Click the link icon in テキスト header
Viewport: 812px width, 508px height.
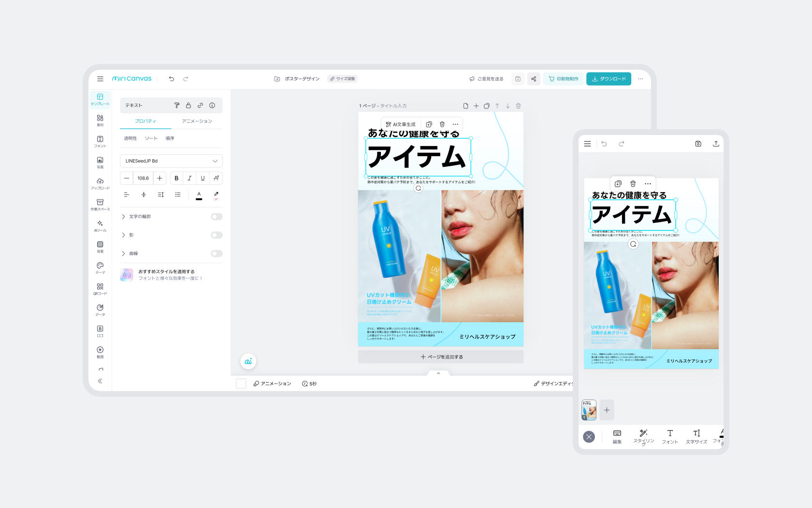(200, 105)
